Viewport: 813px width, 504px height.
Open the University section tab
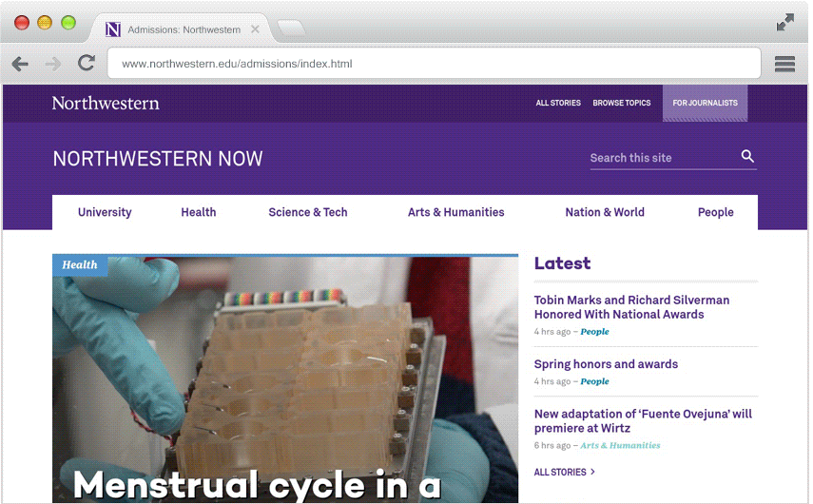pyautogui.click(x=105, y=212)
